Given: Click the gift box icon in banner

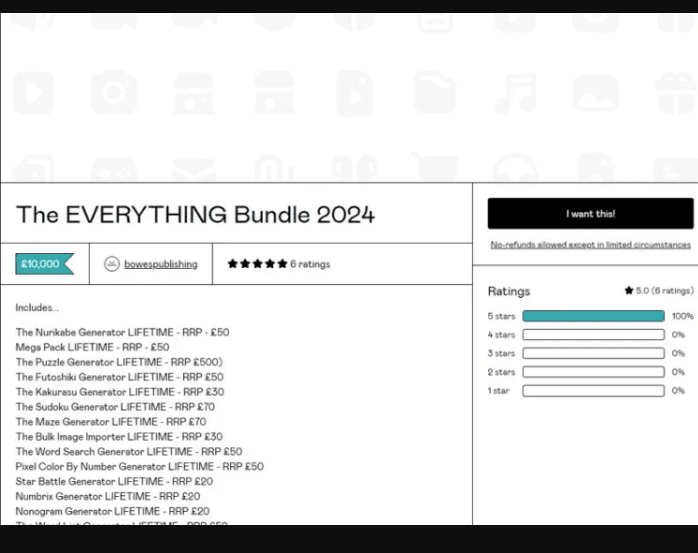Looking at the screenshot, I should [x=676, y=93].
